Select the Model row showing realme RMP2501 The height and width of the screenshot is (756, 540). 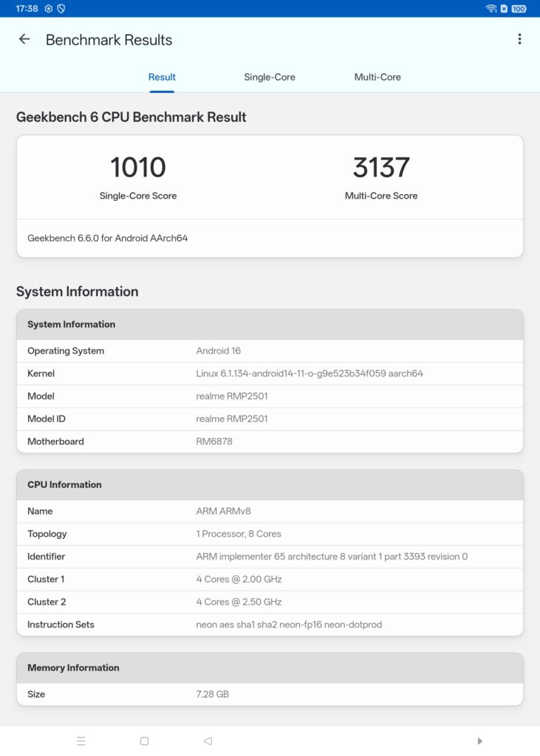point(270,396)
